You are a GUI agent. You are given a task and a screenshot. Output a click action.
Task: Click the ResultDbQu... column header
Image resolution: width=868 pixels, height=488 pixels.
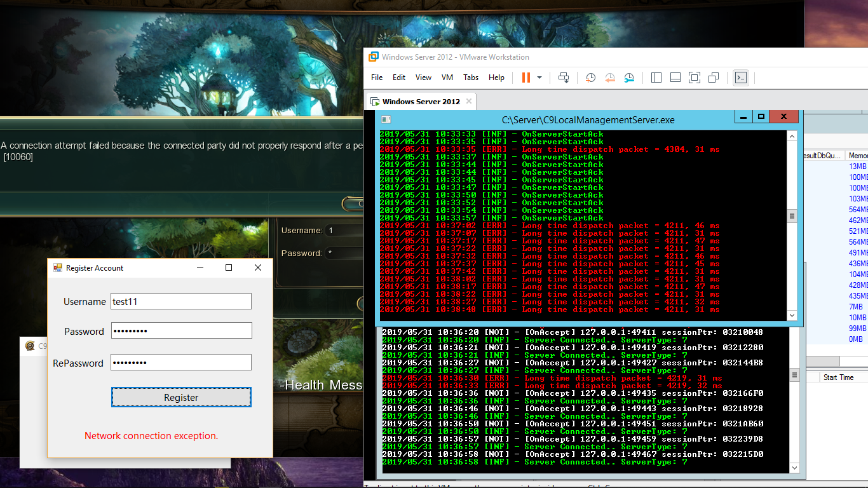pos(824,156)
